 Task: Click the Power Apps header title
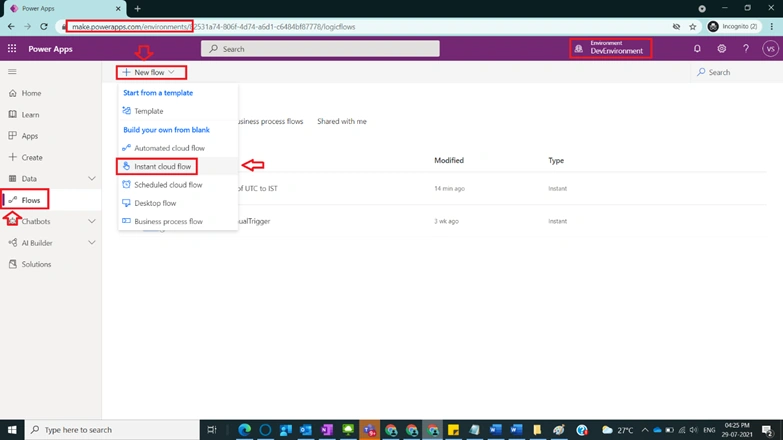point(50,49)
